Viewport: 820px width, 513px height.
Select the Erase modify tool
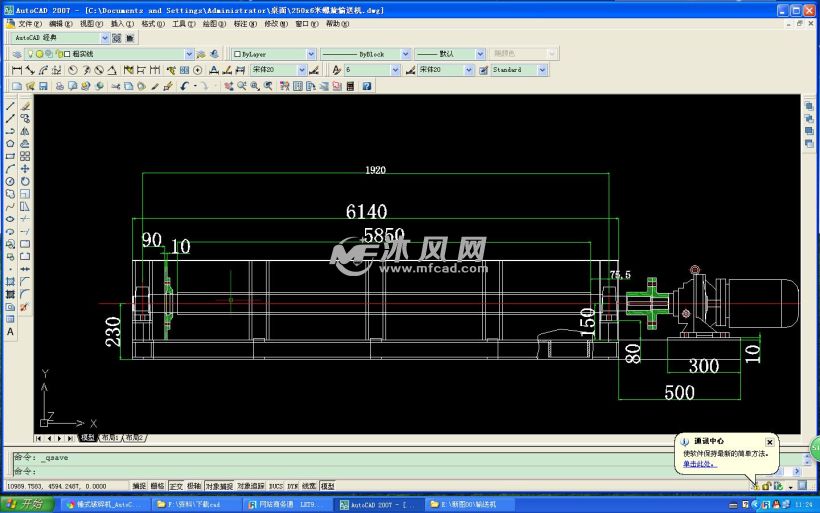click(x=25, y=106)
